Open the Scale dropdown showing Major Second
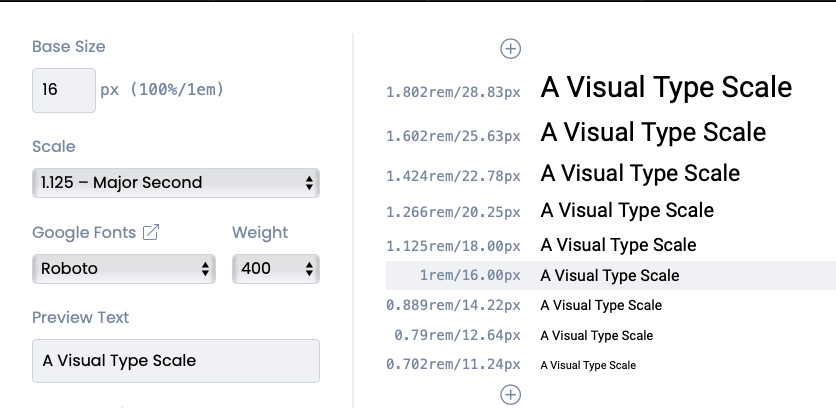836x408 pixels. click(176, 183)
